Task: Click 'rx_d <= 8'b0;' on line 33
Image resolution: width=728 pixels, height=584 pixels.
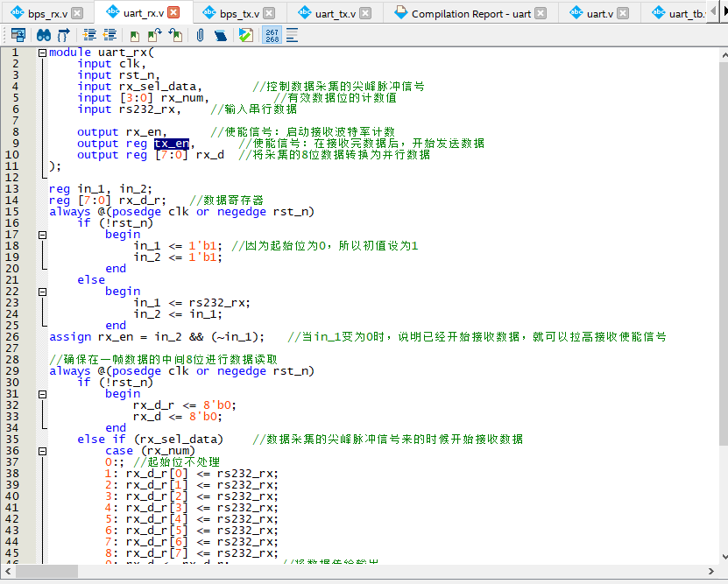Action: (178, 416)
